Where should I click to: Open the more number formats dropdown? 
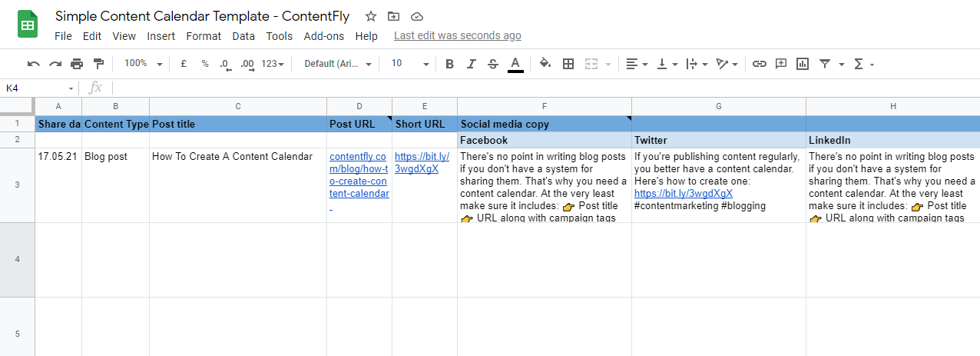point(273,64)
